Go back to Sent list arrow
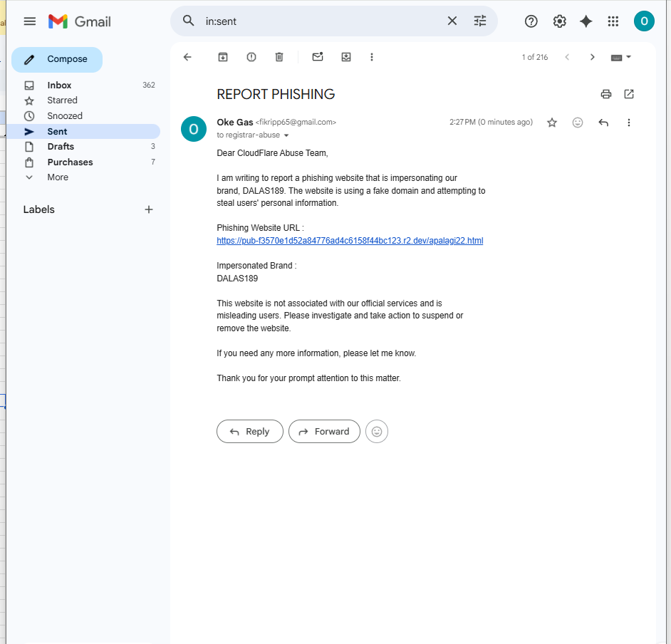This screenshot has width=671, height=644. point(187,57)
